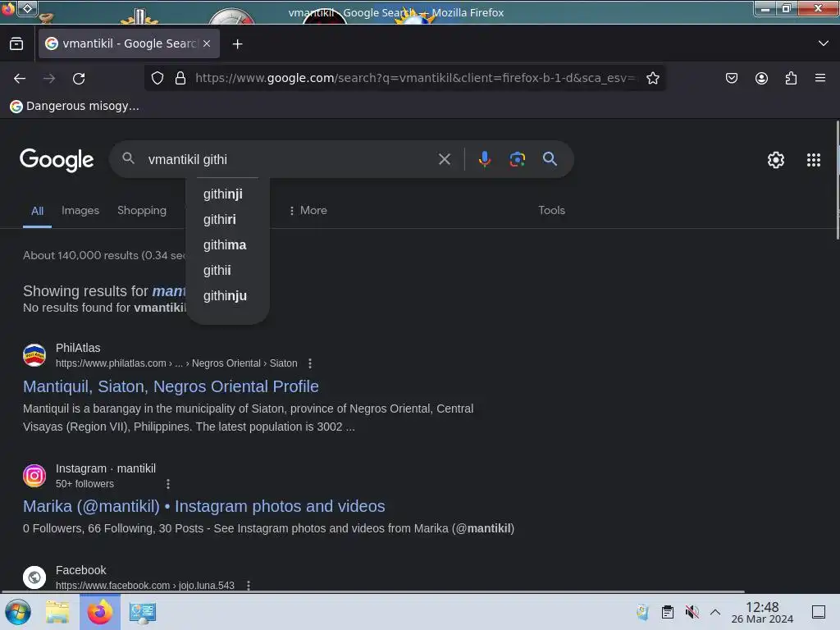Click the Facebook result source name
Screen dimensions: 840x630
81,570
